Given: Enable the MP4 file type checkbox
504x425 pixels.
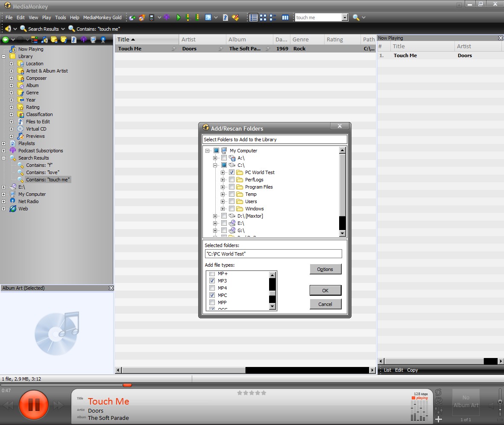Looking at the screenshot, I should click(212, 288).
